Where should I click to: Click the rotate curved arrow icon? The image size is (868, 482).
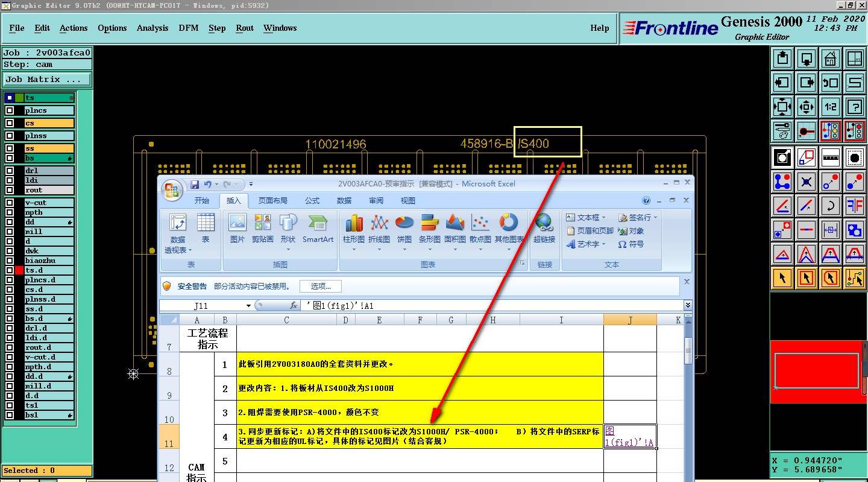[x=831, y=206]
